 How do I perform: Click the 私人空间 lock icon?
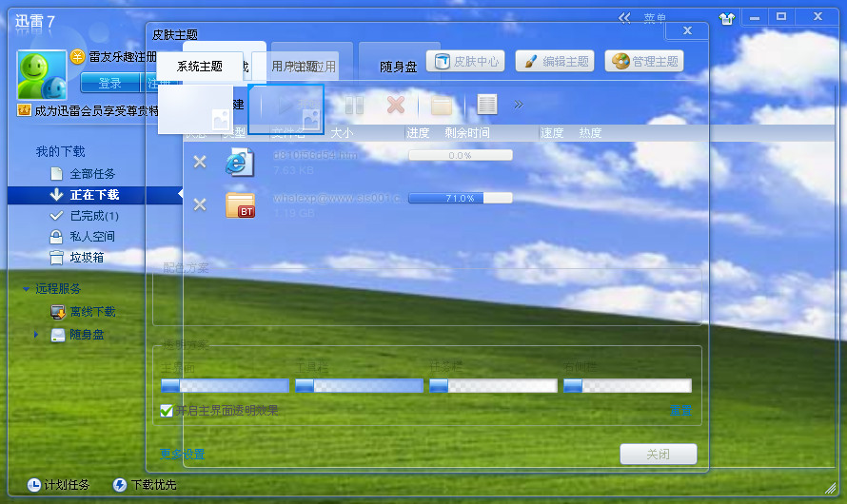pos(56,237)
